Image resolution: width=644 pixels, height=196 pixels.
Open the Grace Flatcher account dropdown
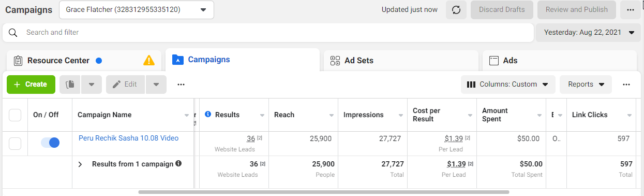click(137, 10)
